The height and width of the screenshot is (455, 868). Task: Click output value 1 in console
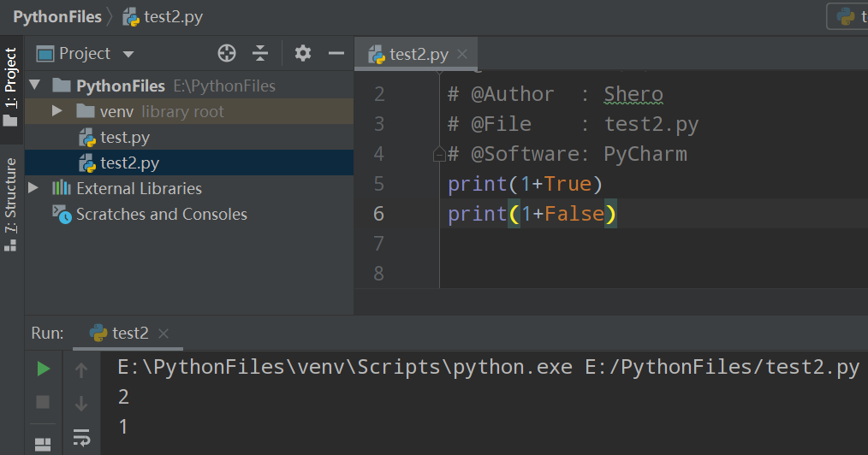[123, 427]
